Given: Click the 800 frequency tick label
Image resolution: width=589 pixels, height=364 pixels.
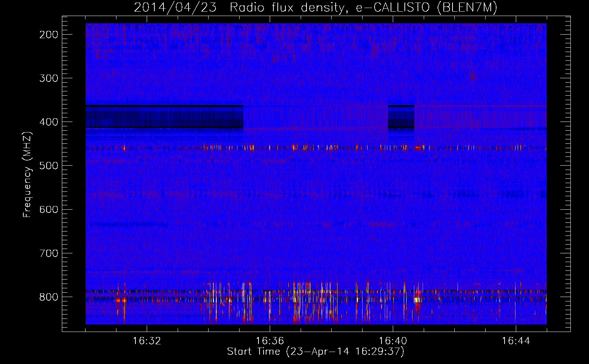Looking at the screenshot, I should pyautogui.click(x=49, y=297).
